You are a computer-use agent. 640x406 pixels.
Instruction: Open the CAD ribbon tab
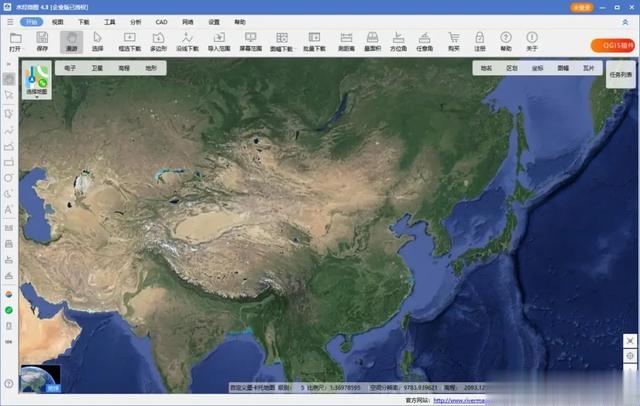click(x=162, y=22)
